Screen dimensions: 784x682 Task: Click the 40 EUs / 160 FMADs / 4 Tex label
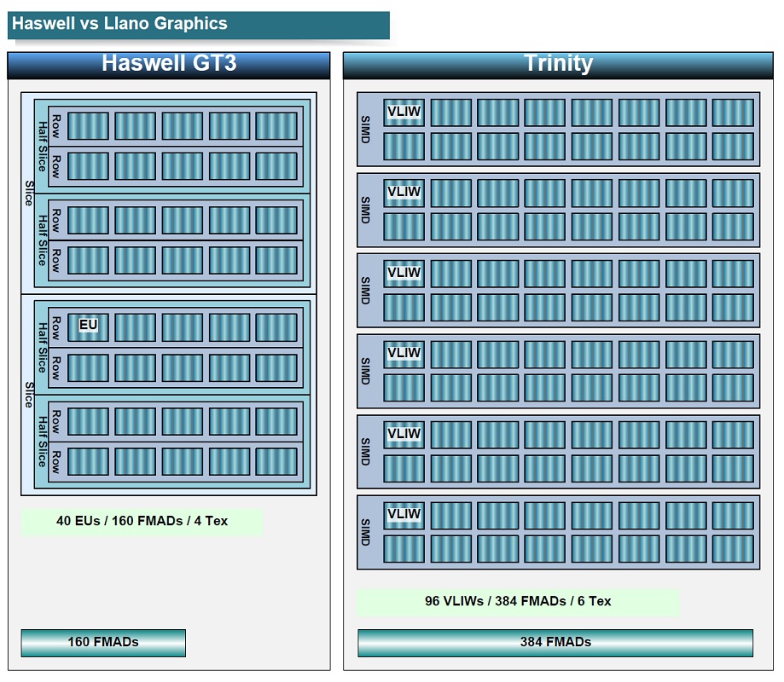click(142, 521)
